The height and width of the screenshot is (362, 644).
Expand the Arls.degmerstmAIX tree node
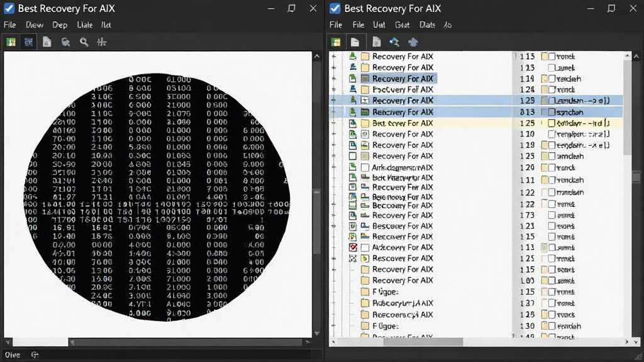tap(334, 167)
